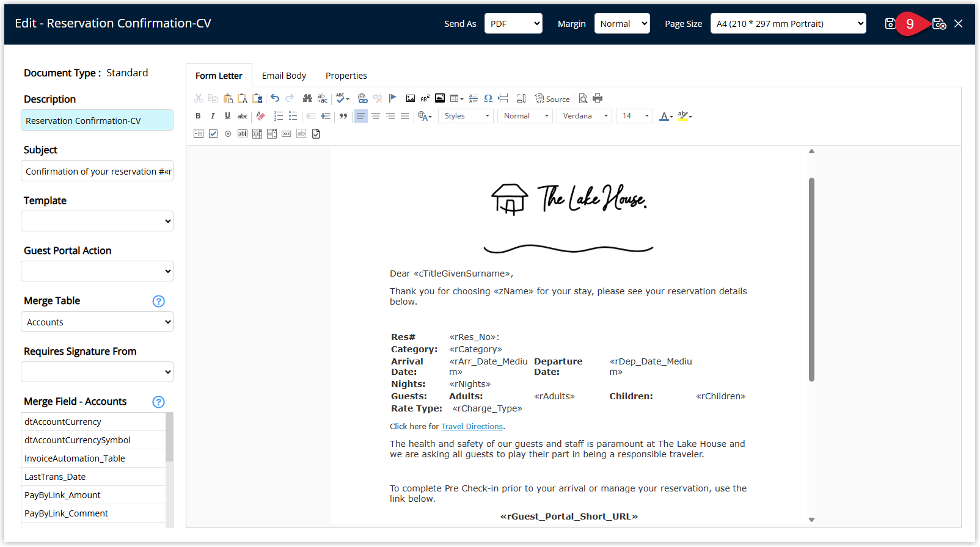Click Merge Field help icon
Viewport: 980px width, 547px height.
(158, 402)
